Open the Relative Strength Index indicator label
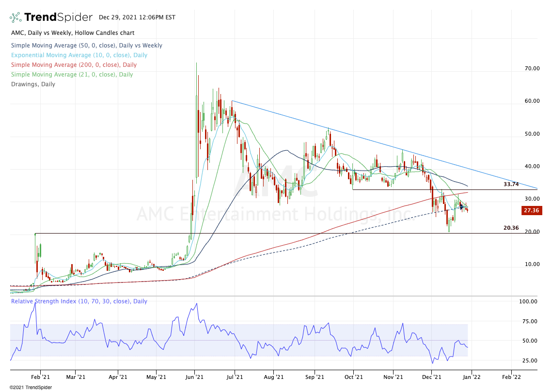Screen dimensions: 552x392 pos(79,301)
